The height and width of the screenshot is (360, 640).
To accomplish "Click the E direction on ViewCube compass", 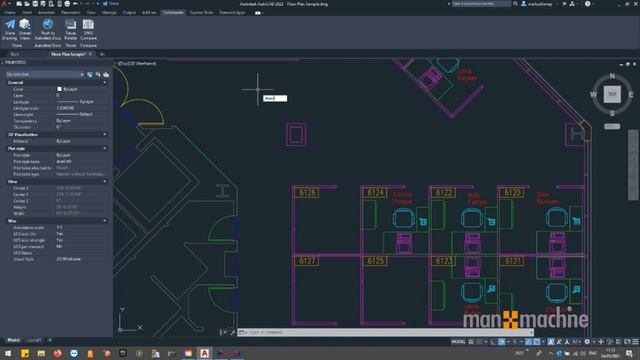I will coord(631,94).
